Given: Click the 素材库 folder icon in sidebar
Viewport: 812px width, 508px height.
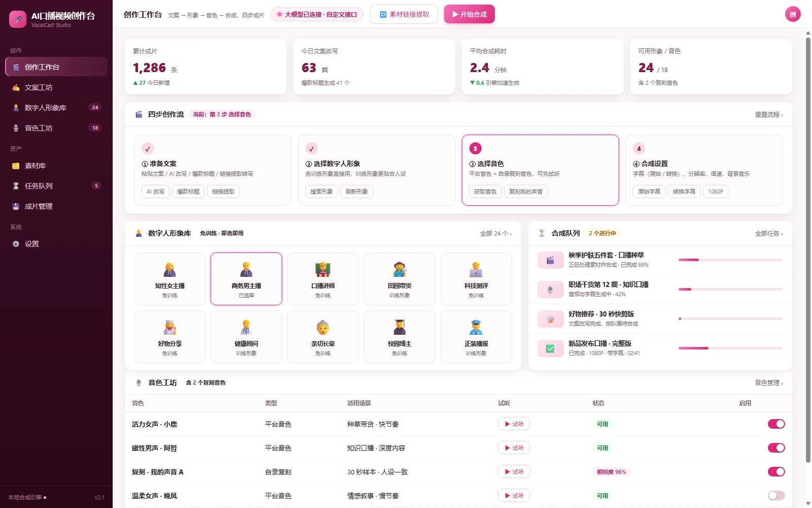Looking at the screenshot, I should pyautogui.click(x=16, y=166).
